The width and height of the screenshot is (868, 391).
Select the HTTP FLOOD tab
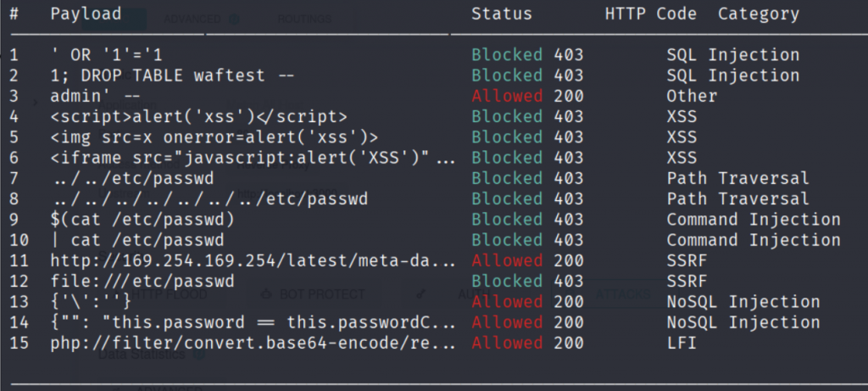(169, 294)
